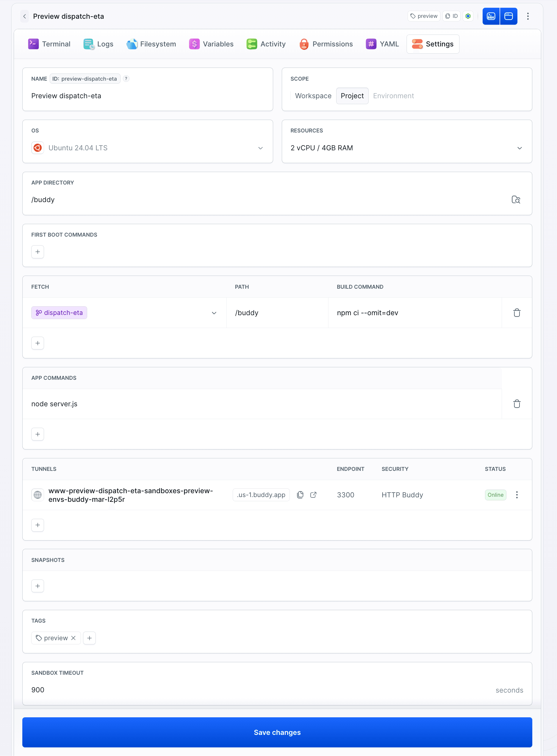This screenshot has height=756, width=557.
Task: Click the Online status badge
Action: coord(495,495)
